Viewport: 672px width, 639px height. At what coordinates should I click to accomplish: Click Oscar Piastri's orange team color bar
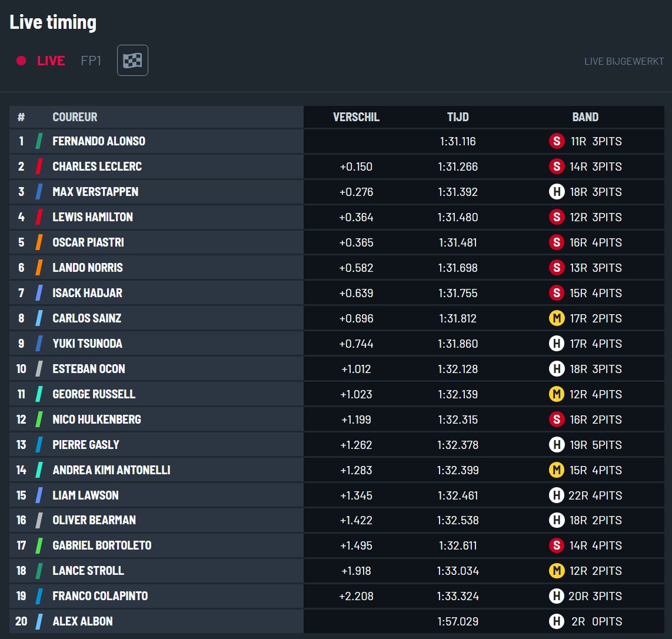(39, 242)
